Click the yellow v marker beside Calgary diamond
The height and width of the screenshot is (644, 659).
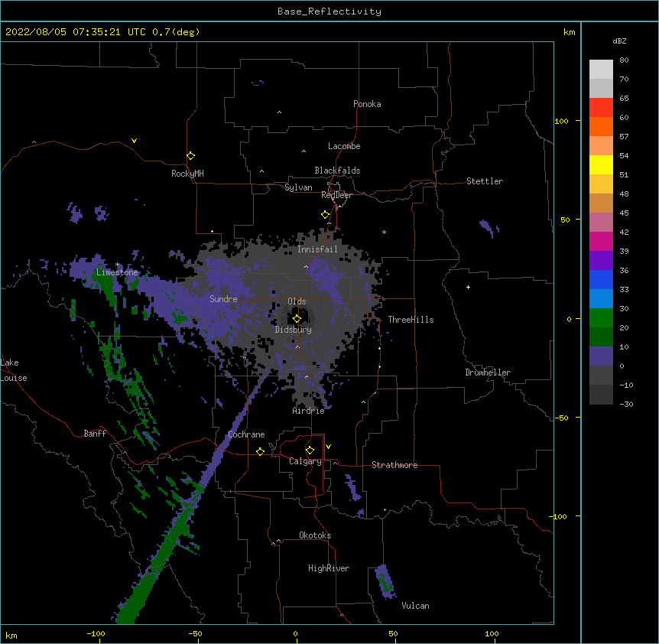(328, 447)
